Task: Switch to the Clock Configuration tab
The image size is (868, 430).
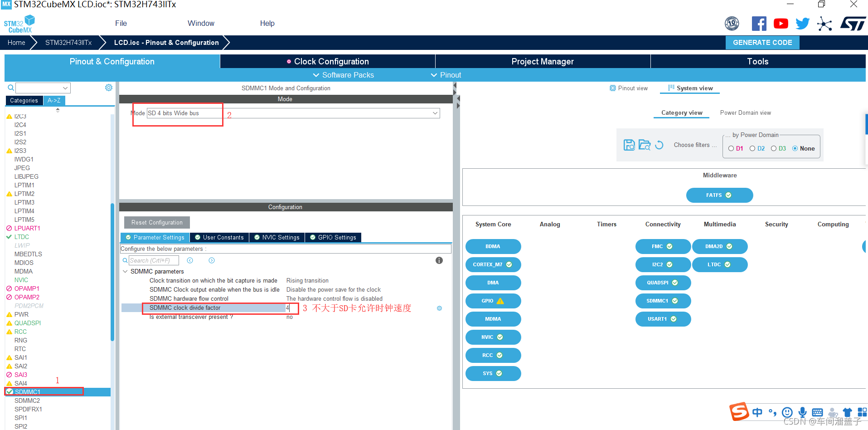Action: tap(328, 61)
